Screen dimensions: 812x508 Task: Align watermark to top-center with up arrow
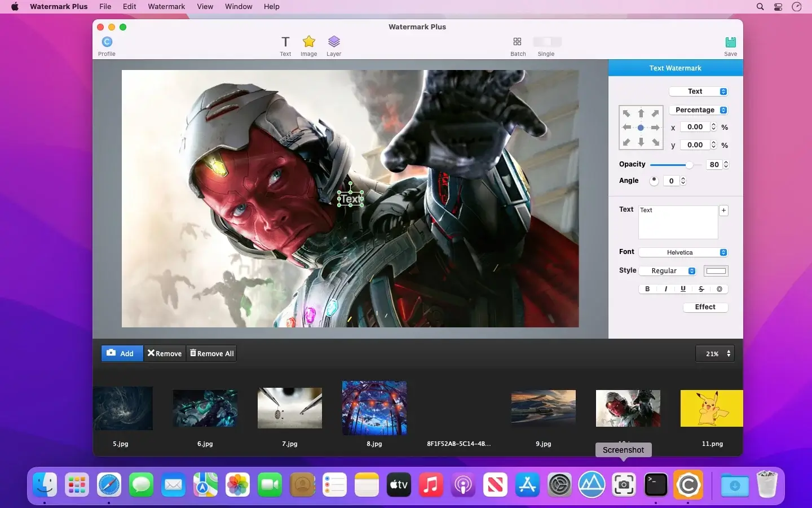pos(641,113)
